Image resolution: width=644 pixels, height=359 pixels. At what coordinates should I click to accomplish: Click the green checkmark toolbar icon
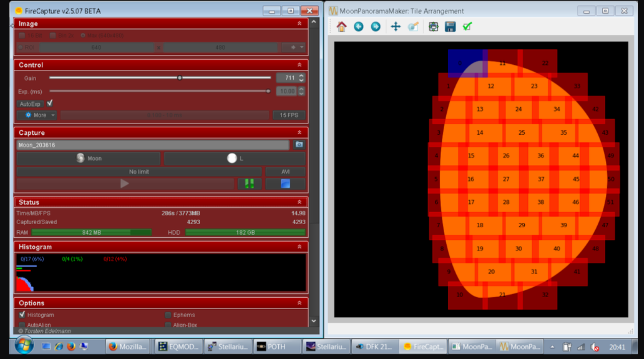pyautogui.click(x=467, y=27)
